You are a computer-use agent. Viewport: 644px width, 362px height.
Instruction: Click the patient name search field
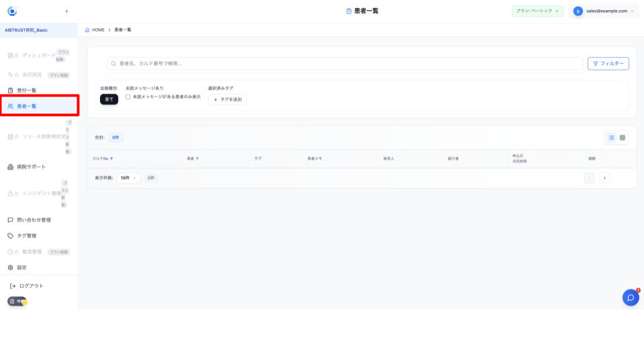tap(345, 64)
